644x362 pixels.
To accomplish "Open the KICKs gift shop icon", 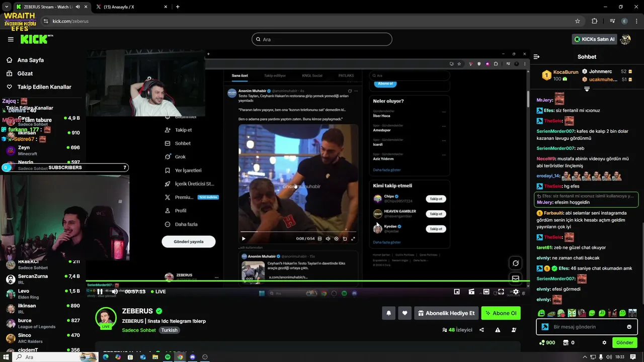I will click(x=566, y=343).
